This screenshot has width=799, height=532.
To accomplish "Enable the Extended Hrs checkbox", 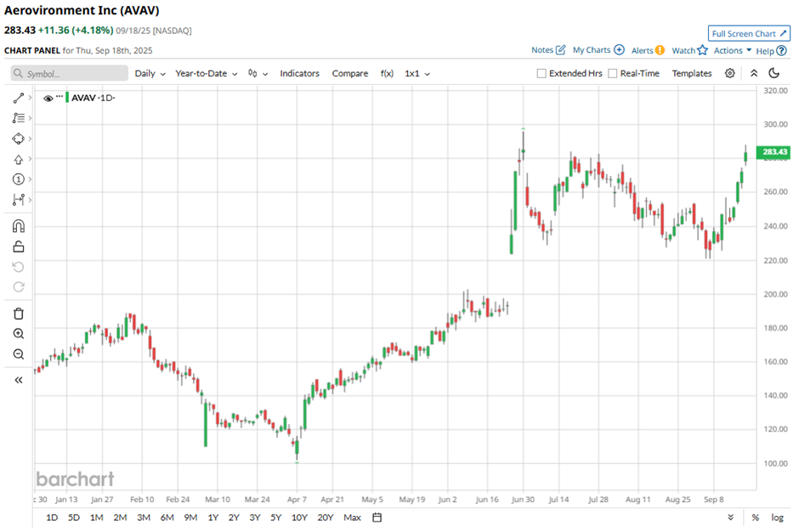I will (541, 73).
